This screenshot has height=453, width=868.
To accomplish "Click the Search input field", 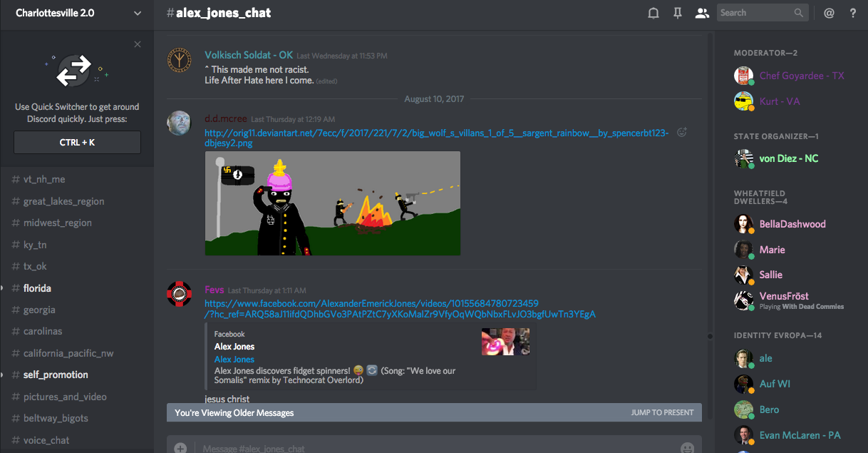I will click(755, 13).
